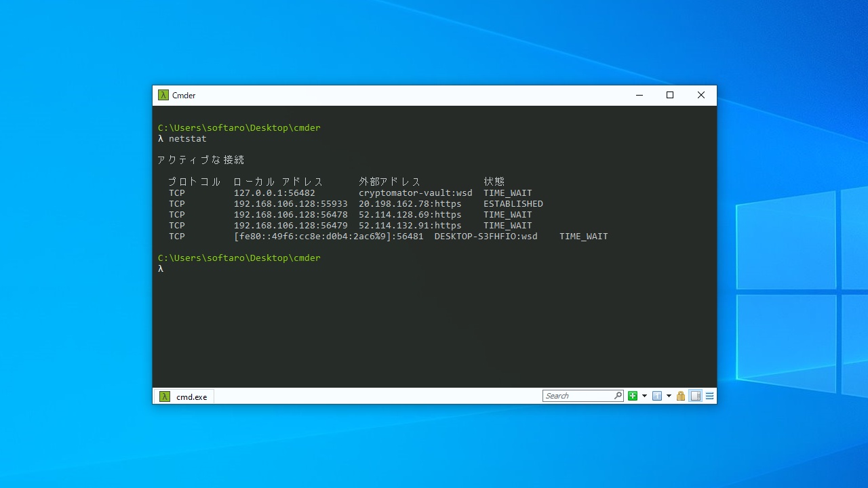Image resolution: width=868 pixels, height=488 pixels.
Task: Click DESKTOP-S3FHFIO:wsd address text
Action: [486, 237]
